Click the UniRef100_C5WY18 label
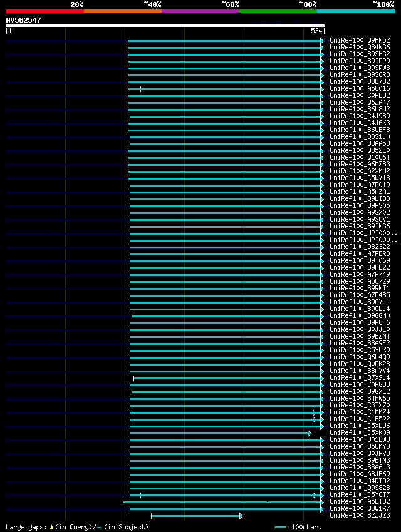This screenshot has width=401, height=532. 360,178
